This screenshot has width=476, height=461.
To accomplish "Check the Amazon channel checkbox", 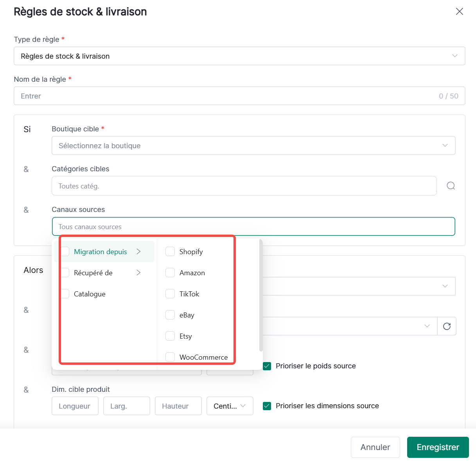I will click(170, 273).
